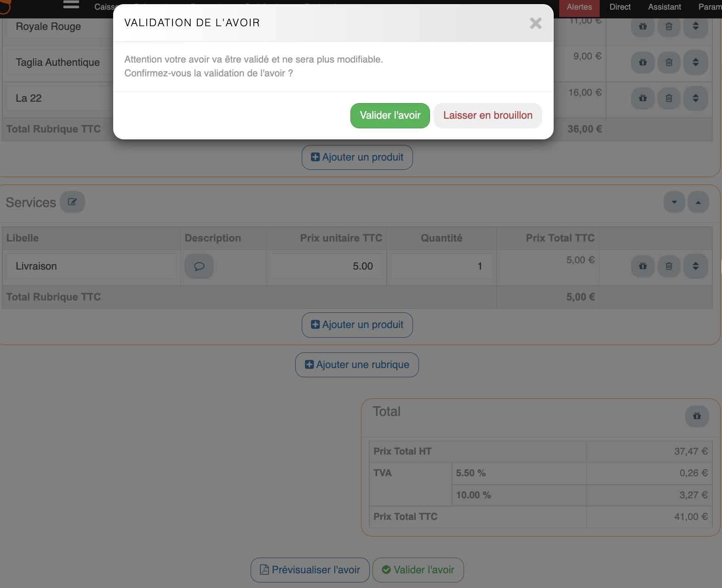Click Laisser en brouillon button
This screenshot has width=722, height=588.
(487, 115)
